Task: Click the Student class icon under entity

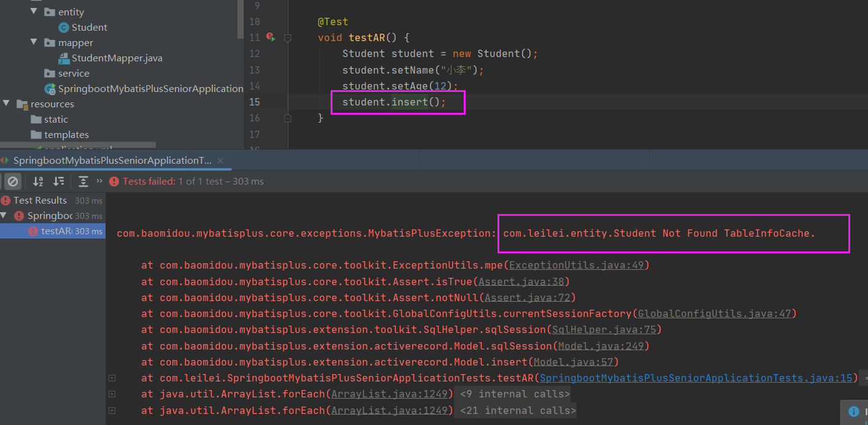Action: 64,27
